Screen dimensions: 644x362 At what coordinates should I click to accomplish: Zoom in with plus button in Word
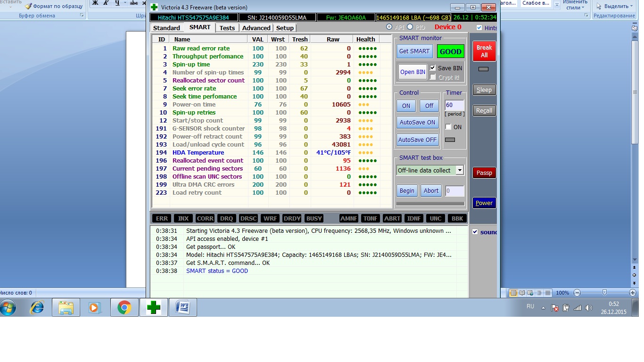(632, 293)
